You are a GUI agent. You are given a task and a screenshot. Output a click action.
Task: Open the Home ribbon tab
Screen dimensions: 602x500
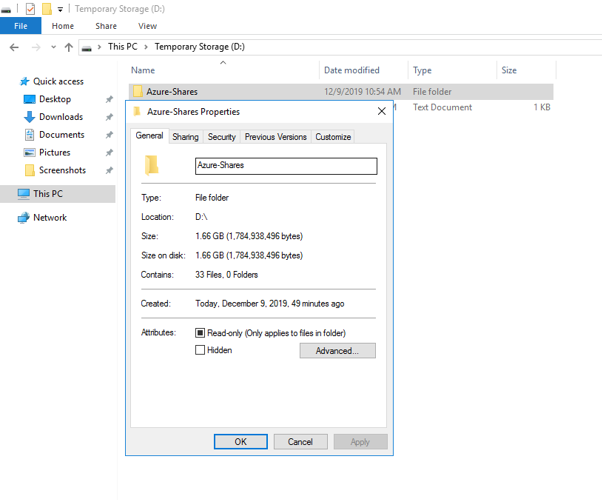[x=63, y=26]
